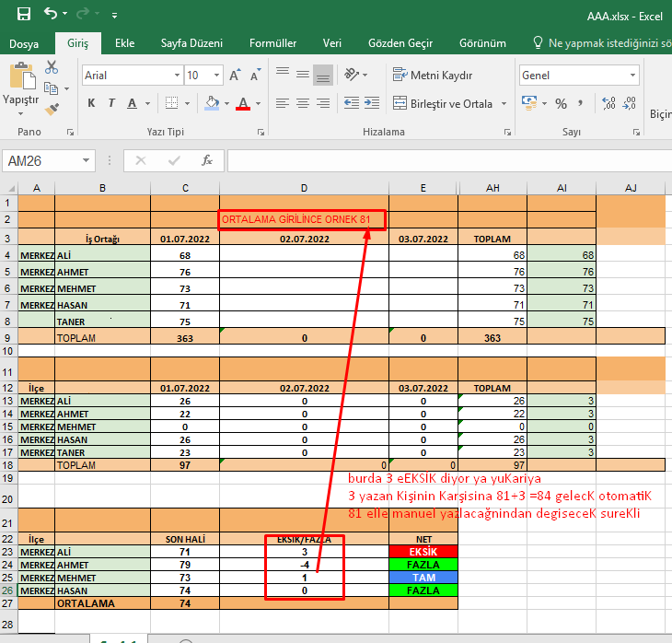Save the workbook with the disk icon

click(x=24, y=14)
